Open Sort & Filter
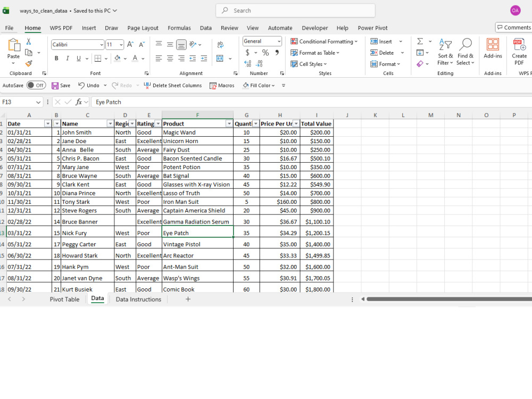This screenshot has height=399, width=532. [445, 52]
